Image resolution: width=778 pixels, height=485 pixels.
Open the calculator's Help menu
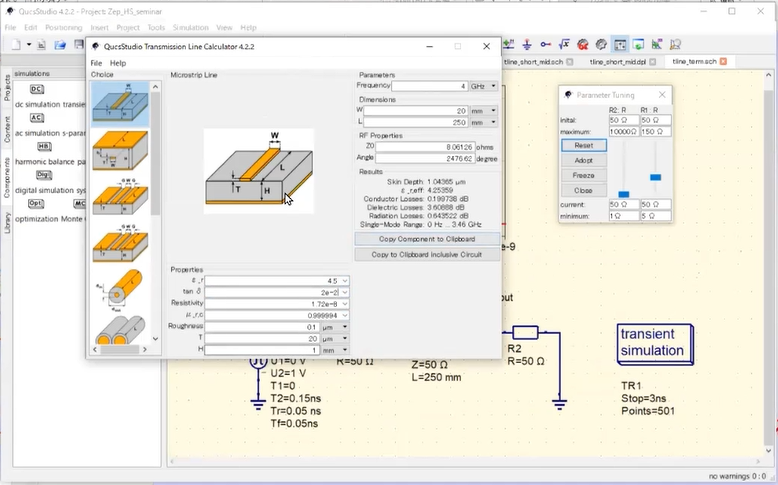coord(118,63)
